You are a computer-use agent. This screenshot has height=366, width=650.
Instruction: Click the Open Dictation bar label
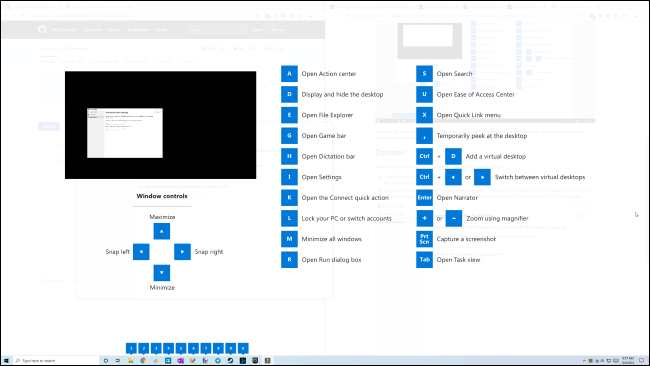tap(328, 156)
